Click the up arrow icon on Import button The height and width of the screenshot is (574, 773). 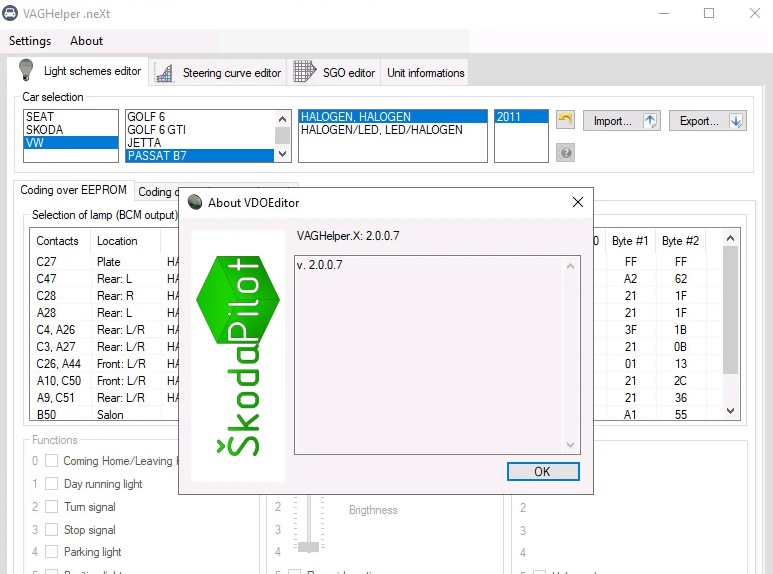pos(650,121)
